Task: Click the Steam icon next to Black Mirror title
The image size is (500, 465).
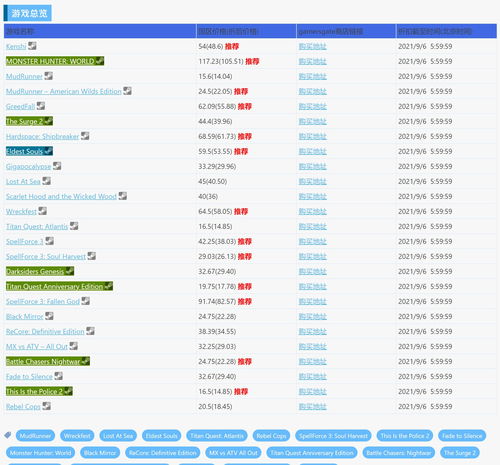Action: (49, 316)
